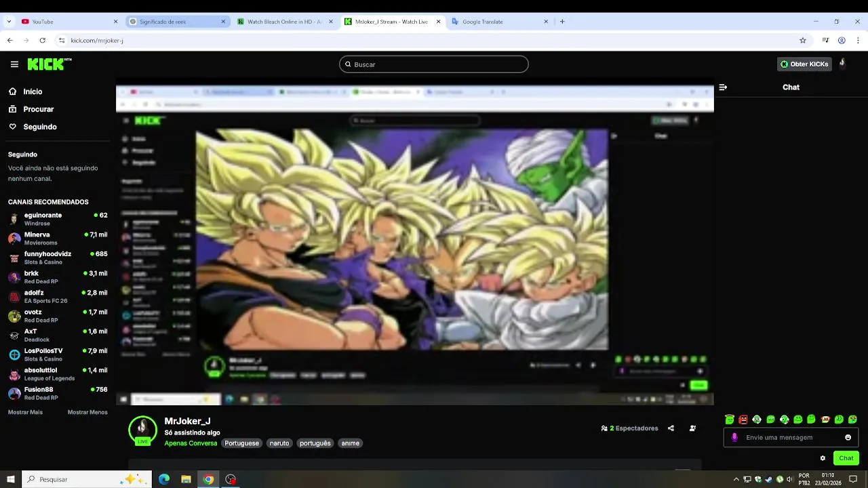This screenshot has width=868, height=488.
Task: Click the KICK logo
Action: pyautogui.click(x=49, y=64)
